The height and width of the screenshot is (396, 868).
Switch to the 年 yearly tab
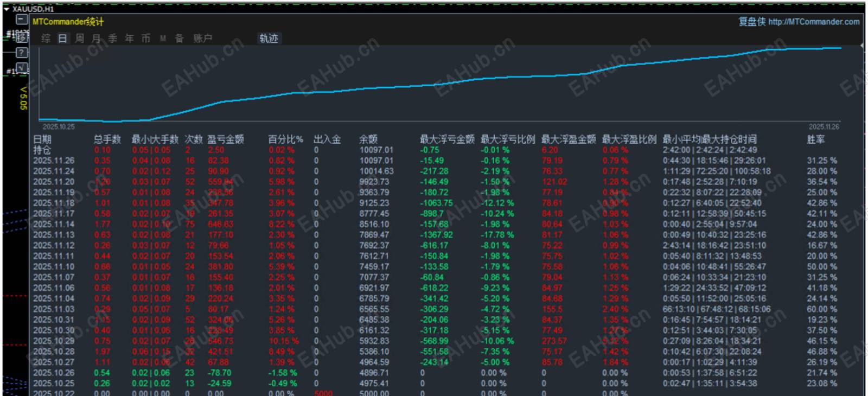pyautogui.click(x=129, y=39)
